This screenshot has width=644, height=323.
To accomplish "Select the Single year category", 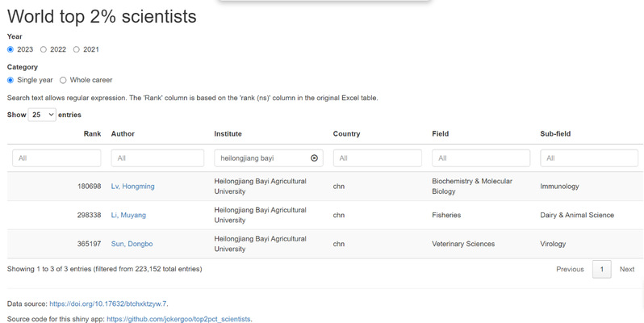I will click(10, 80).
